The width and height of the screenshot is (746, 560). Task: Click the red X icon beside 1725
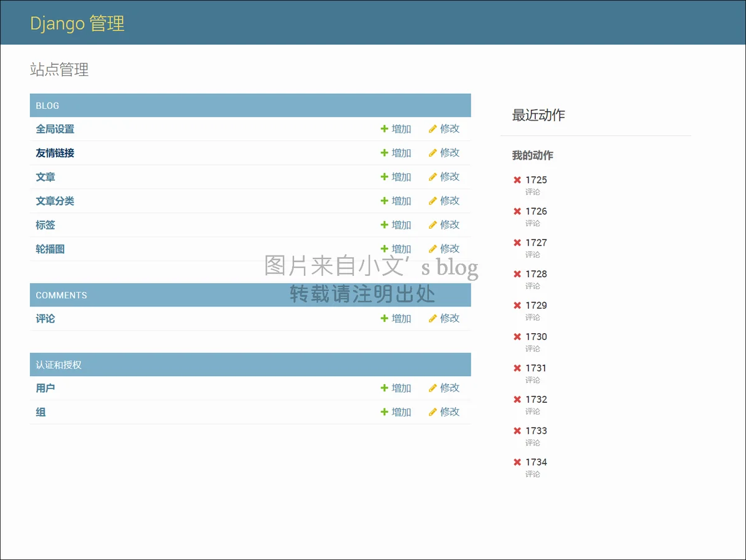517,180
